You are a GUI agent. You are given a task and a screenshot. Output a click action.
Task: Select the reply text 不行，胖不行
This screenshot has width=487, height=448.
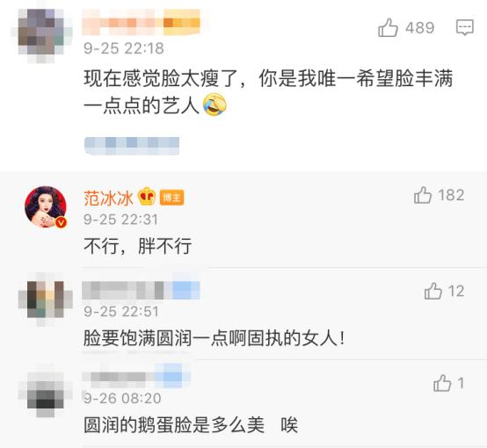click(138, 246)
